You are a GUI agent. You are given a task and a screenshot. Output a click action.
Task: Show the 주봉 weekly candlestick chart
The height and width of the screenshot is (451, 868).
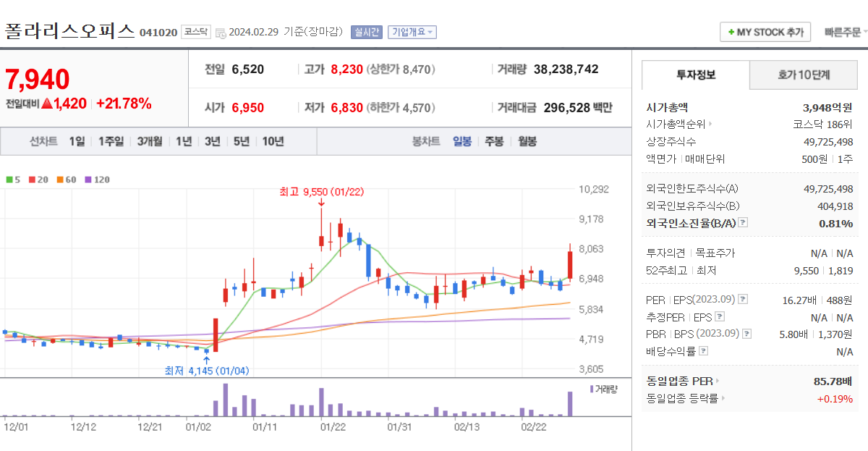pyautogui.click(x=495, y=141)
